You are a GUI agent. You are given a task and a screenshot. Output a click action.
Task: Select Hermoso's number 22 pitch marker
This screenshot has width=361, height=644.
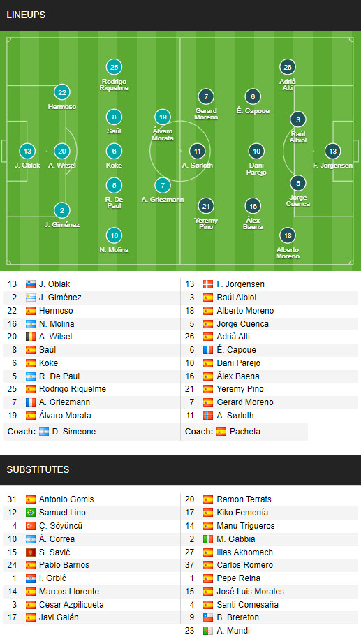62,92
